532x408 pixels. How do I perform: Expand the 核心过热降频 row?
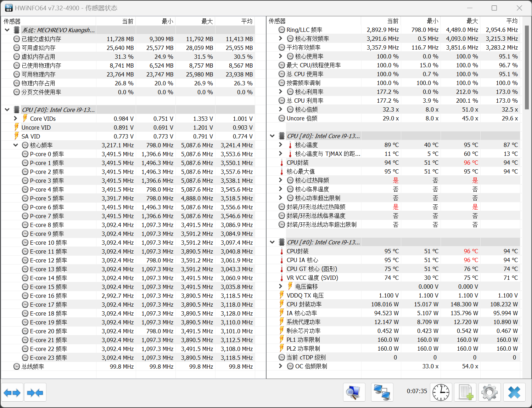(281, 180)
